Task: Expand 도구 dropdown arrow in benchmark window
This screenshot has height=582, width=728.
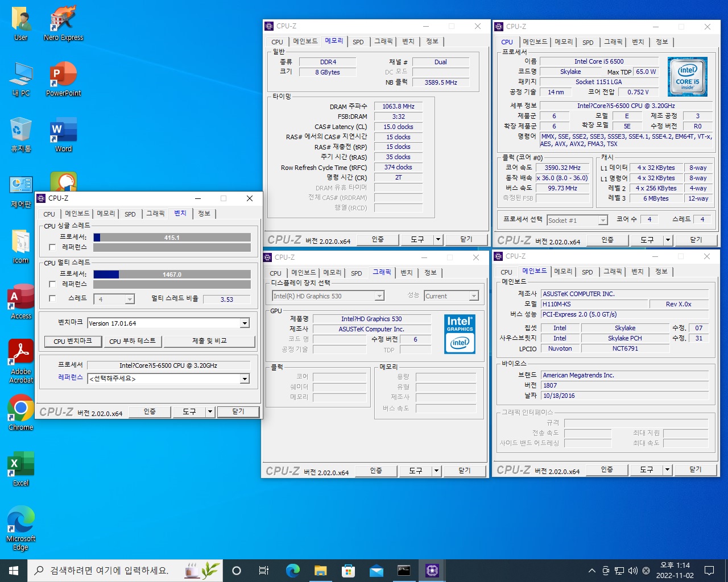Action: pos(210,411)
